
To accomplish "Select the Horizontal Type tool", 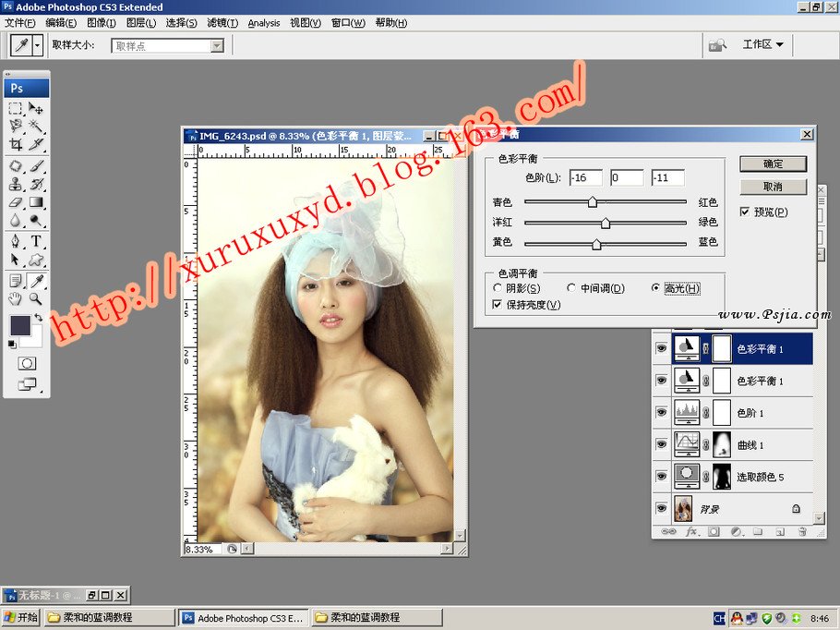I will tap(36, 241).
